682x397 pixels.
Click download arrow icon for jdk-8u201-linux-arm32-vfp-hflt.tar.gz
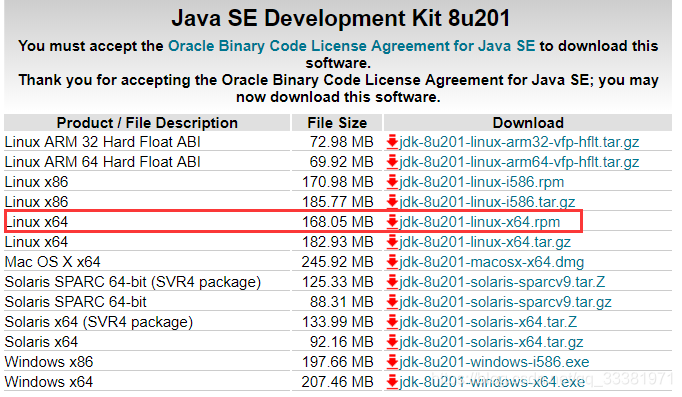click(x=392, y=142)
